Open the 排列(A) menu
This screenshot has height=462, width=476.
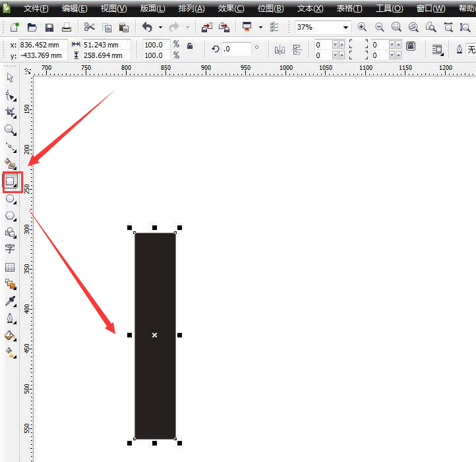tap(192, 9)
